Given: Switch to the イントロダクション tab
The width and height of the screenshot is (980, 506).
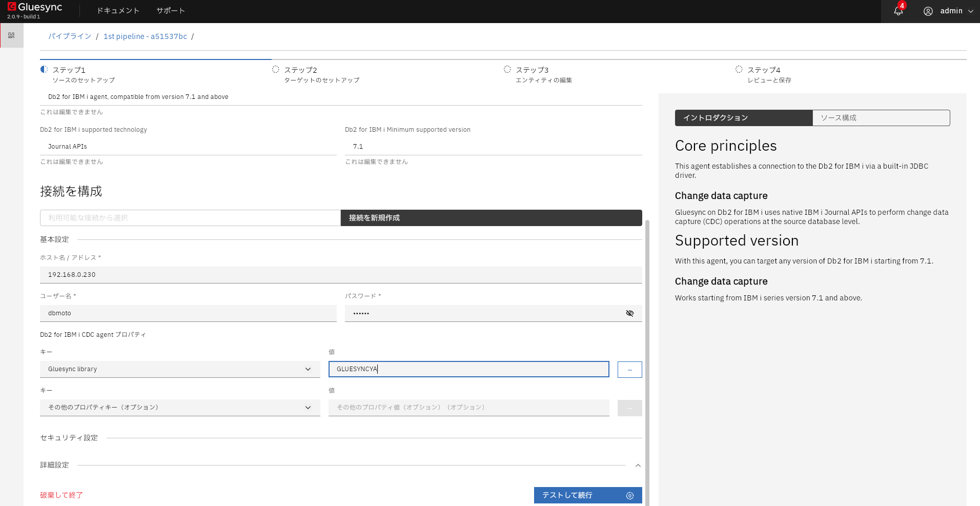Looking at the screenshot, I should 744,118.
